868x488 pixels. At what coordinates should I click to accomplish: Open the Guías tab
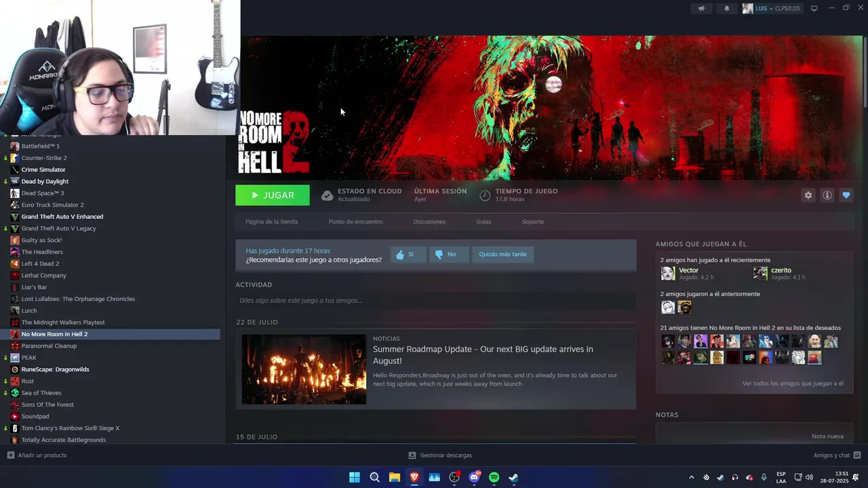click(484, 222)
